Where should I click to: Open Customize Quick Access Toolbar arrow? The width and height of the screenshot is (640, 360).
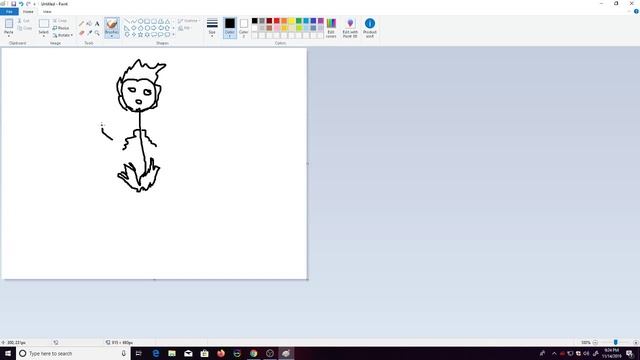[35, 4]
